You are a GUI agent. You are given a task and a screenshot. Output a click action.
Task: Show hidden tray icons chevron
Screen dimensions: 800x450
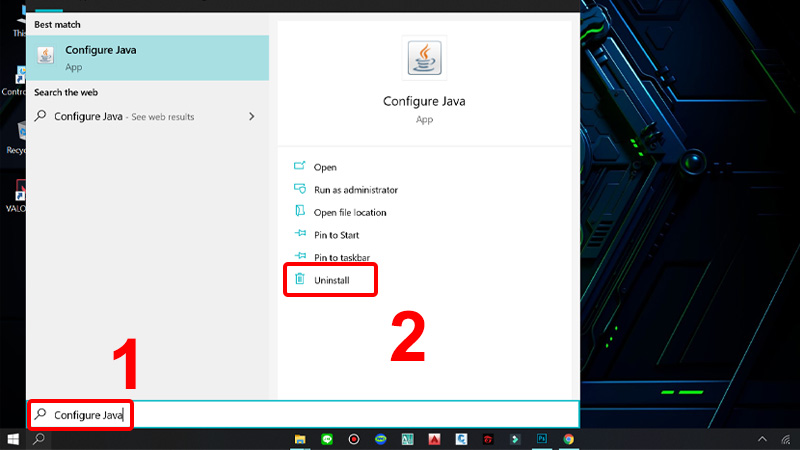coord(762,439)
